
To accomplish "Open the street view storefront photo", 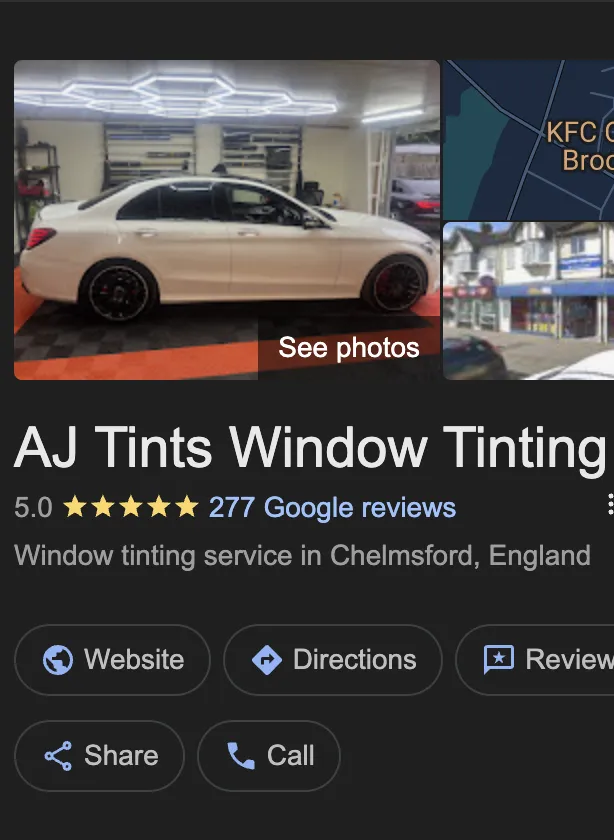I will click(x=529, y=301).
